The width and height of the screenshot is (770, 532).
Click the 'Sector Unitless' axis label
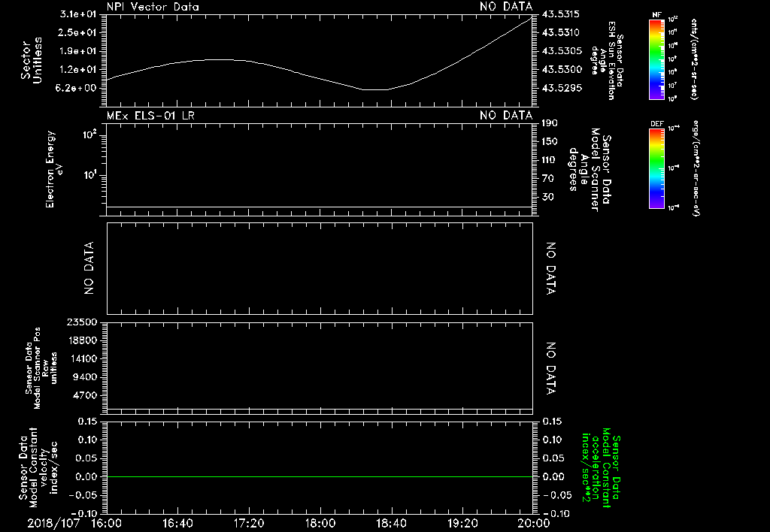(32, 60)
